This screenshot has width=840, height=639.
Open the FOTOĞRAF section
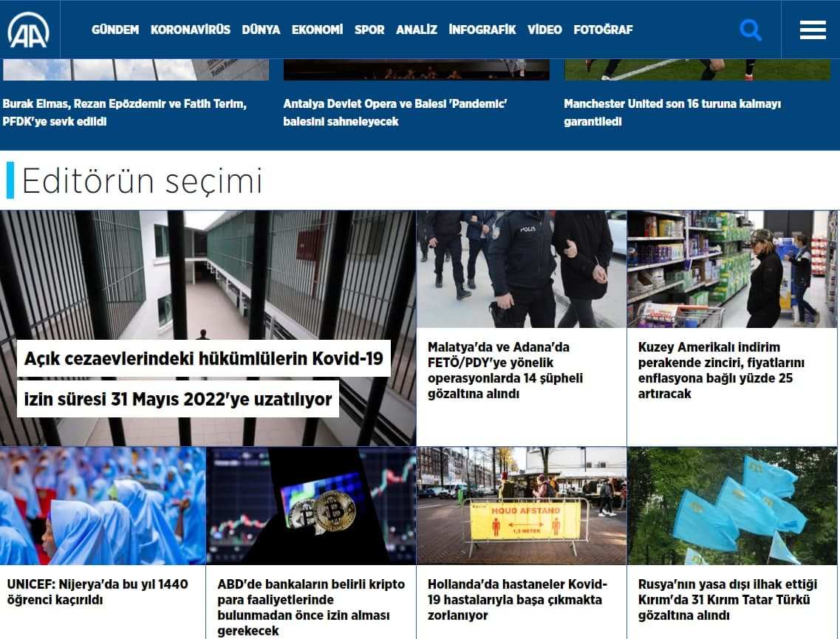[603, 30]
